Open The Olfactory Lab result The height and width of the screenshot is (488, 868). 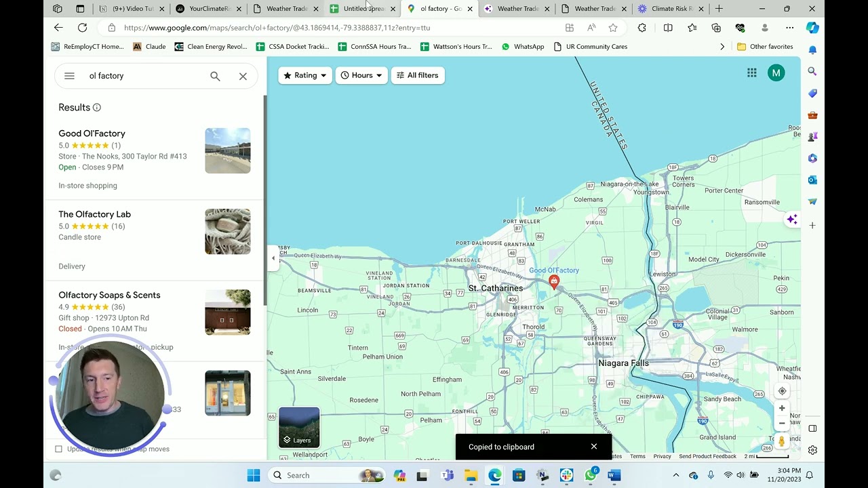click(94, 214)
